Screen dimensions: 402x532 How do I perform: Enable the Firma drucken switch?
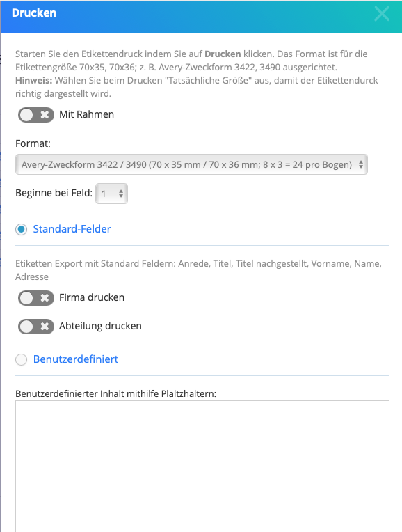(36, 298)
